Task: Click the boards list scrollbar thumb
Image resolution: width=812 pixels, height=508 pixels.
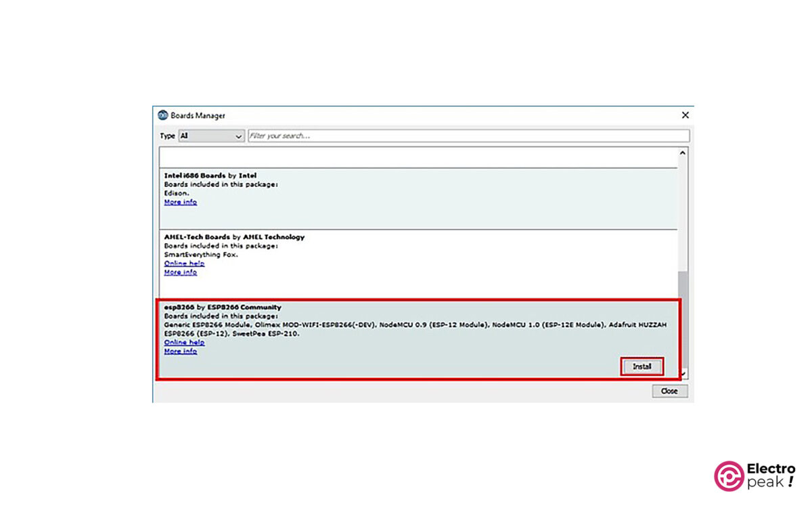Action: coord(682,318)
